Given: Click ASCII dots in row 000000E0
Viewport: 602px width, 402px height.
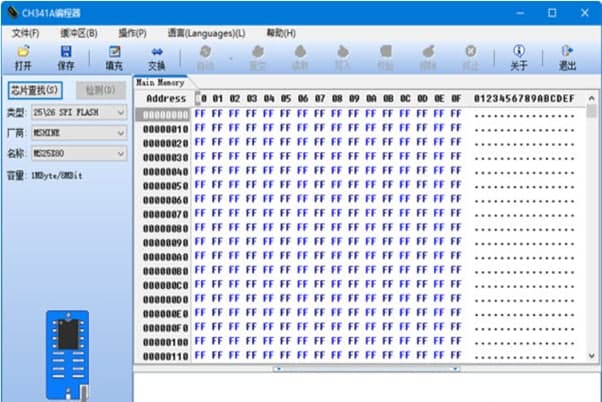Looking at the screenshot, I should click(524, 314).
